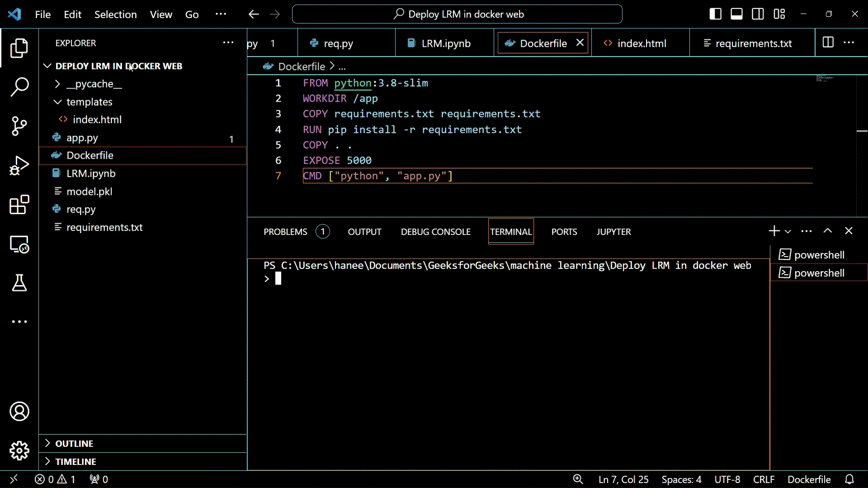868x488 pixels.
Task: Open the Manage gear menu
Action: tap(19, 450)
